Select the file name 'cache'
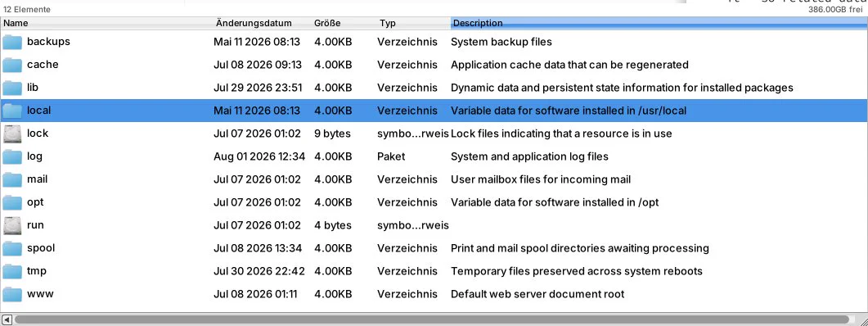 [x=43, y=65]
